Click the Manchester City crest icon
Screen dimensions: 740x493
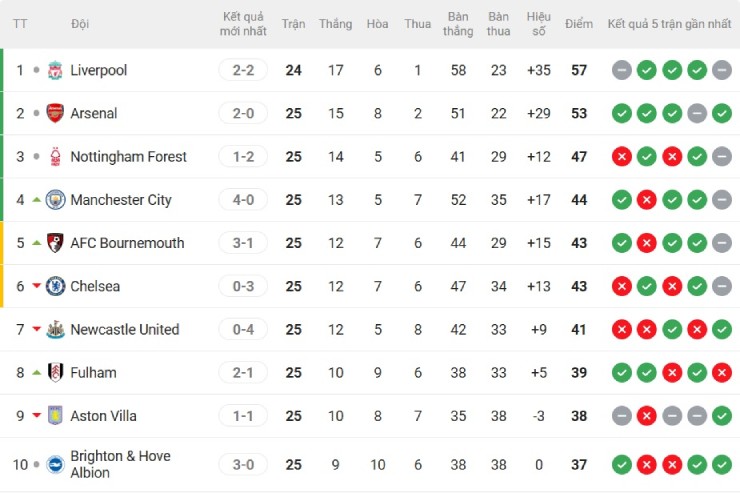(55, 199)
